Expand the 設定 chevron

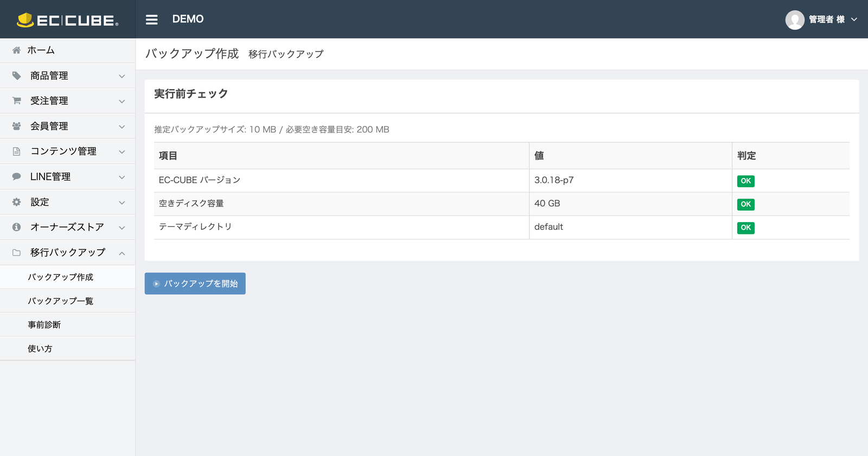122,202
